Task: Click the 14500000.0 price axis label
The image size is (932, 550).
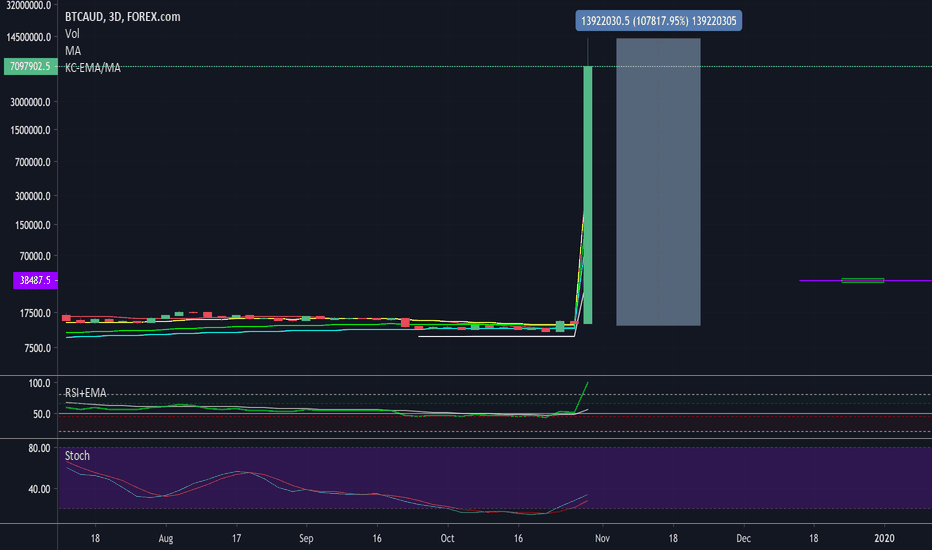Action: click(29, 37)
